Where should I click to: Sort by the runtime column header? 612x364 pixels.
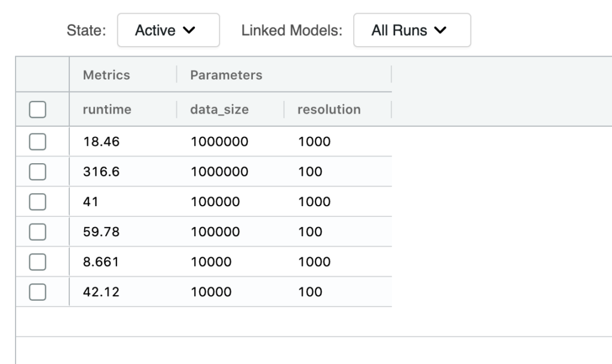pyautogui.click(x=107, y=109)
